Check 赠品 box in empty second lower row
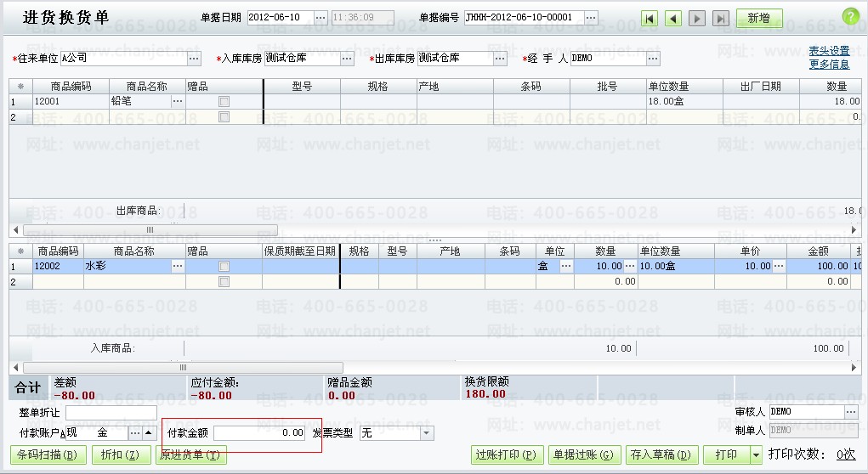The image size is (868, 474). [x=224, y=282]
